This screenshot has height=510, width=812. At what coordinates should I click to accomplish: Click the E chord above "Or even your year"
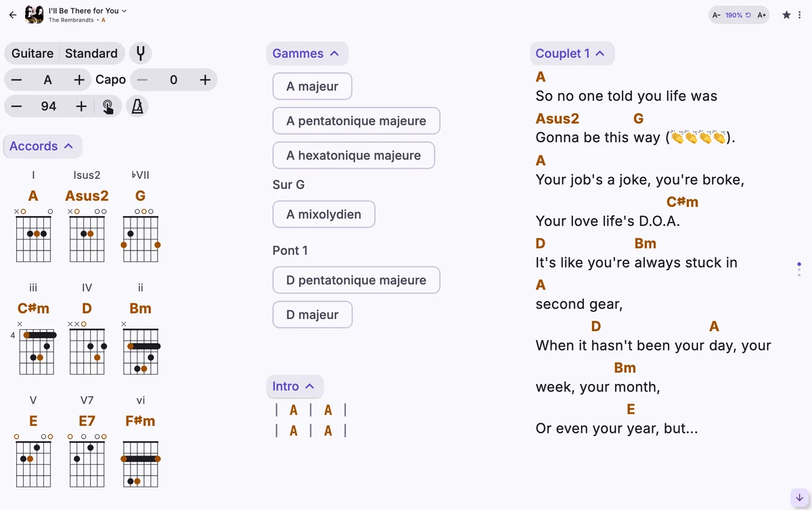[x=631, y=409]
